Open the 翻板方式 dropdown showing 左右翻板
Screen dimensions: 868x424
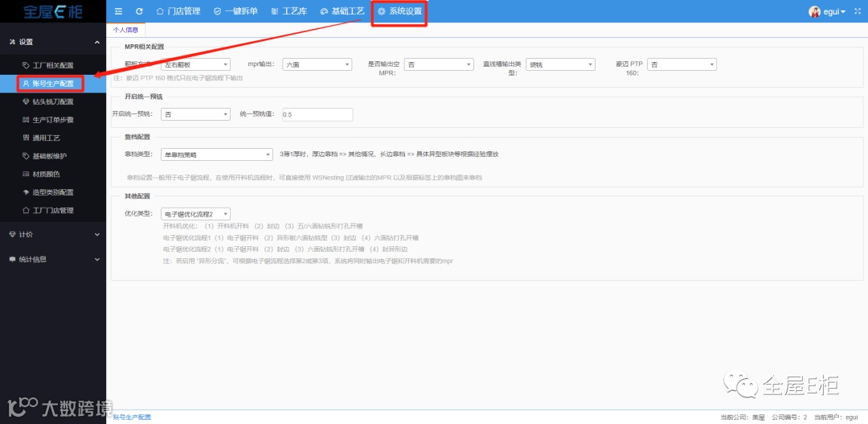[x=195, y=65]
